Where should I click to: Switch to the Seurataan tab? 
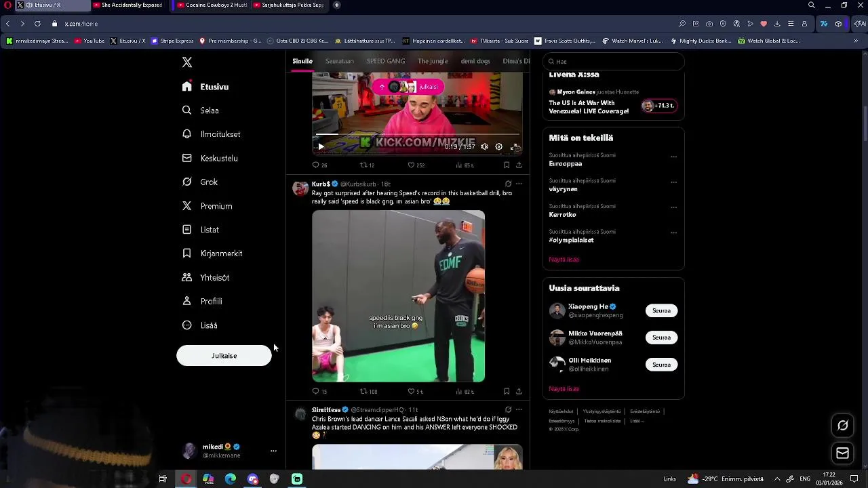click(x=340, y=61)
